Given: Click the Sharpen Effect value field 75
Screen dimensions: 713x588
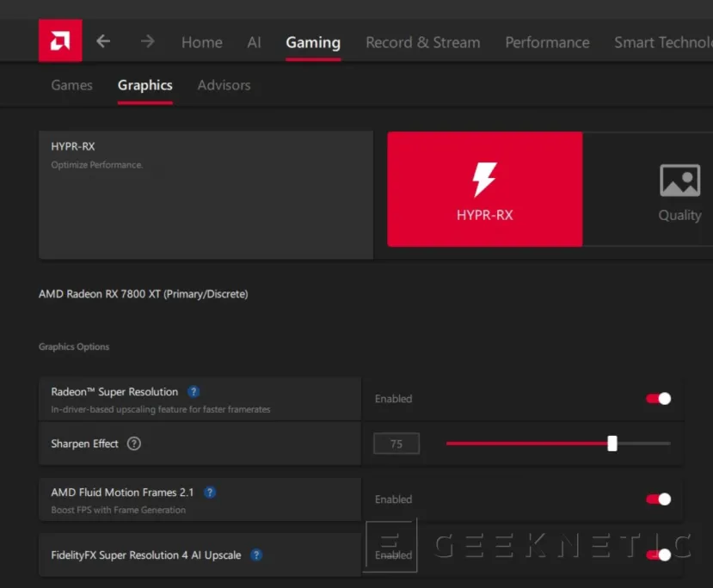Looking at the screenshot, I should tap(396, 444).
